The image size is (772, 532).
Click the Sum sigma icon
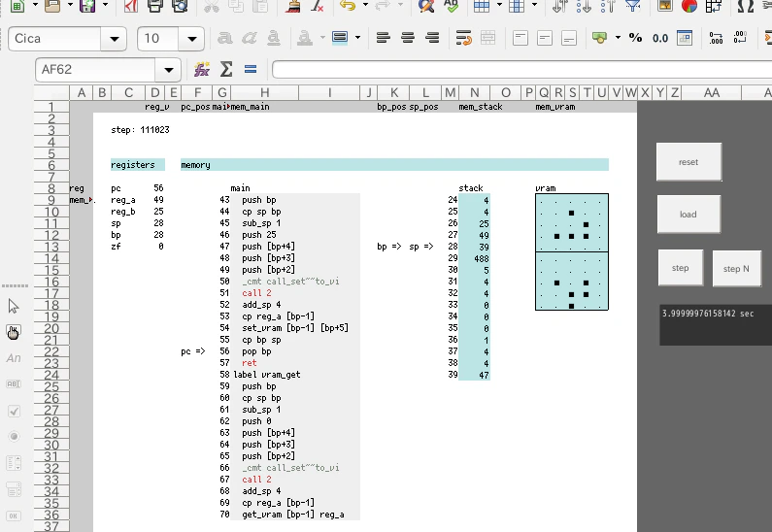click(x=226, y=69)
